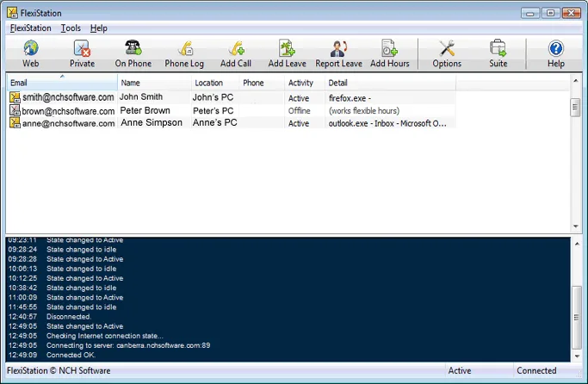The width and height of the screenshot is (588, 384).
Task: Click the Peter's PC location cell
Action: click(213, 110)
